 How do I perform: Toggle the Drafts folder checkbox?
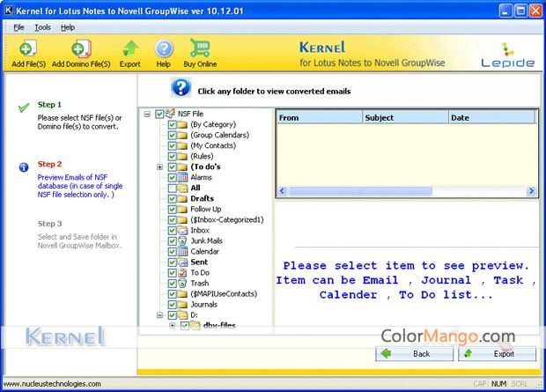point(173,198)
